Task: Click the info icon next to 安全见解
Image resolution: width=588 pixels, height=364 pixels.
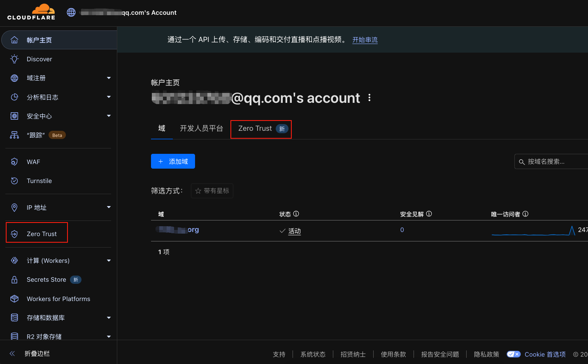Action: (429, 214)
